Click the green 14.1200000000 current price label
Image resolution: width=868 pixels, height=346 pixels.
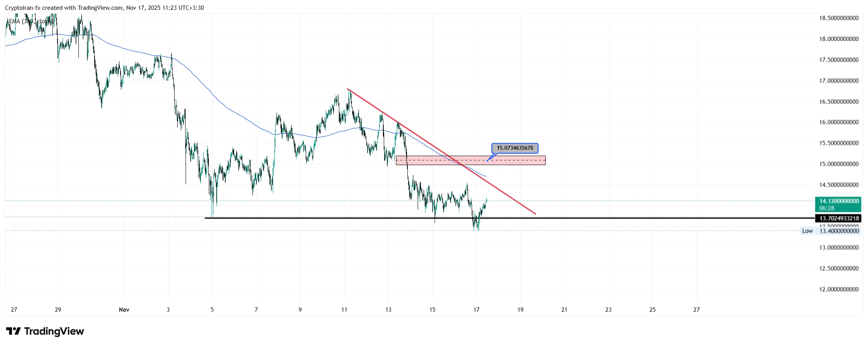pyautogui.click(x=839, y=201)
